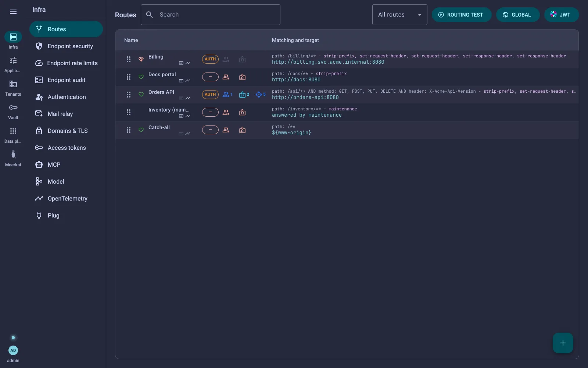The width and height of the screenshot is (588, 368).
Task: Open the hamburger menu
Action: (x=13, y=12)
